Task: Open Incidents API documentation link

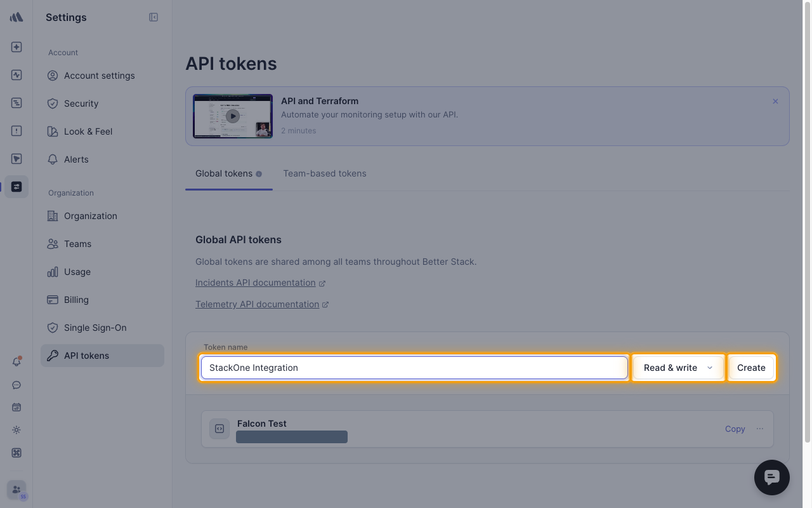Action: tap(260, 283)
